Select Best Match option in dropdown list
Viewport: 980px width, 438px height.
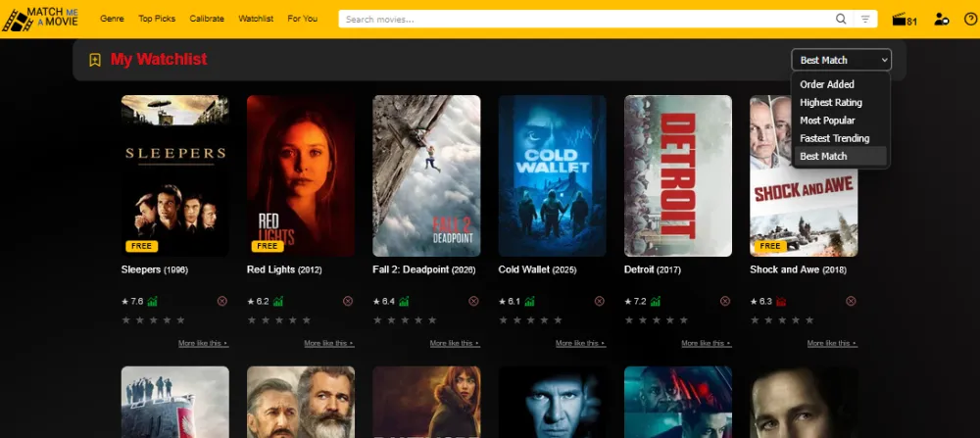click(840, 156)
